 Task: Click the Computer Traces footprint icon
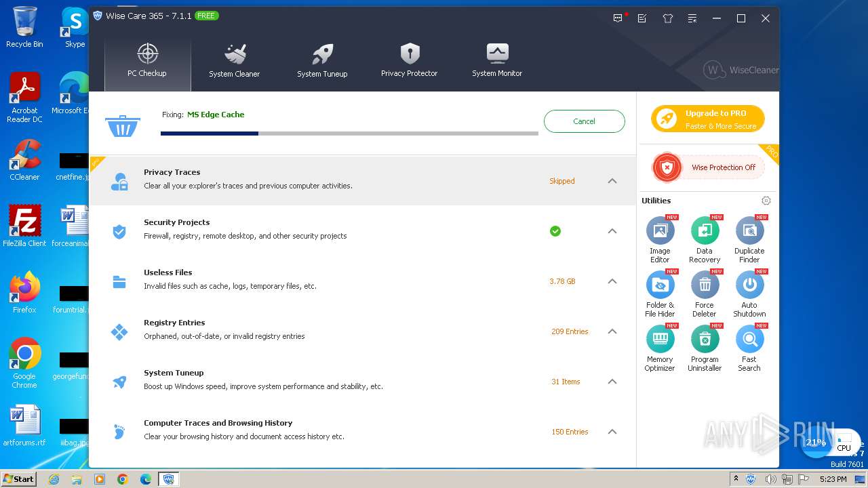coord(119,432)
